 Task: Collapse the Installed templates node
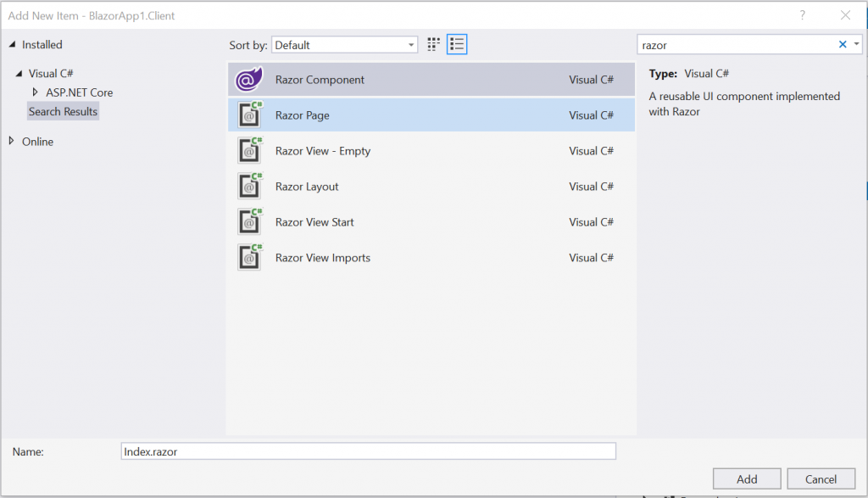[x=9, y=44]
